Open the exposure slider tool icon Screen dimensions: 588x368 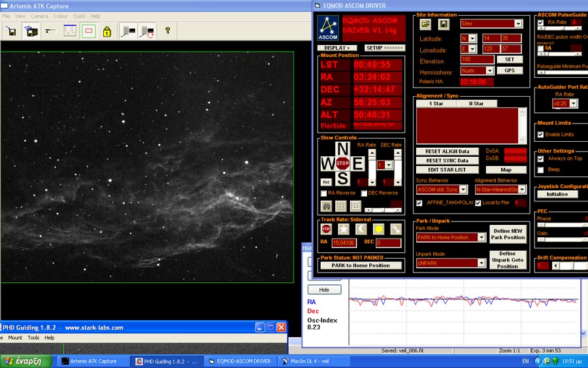click(x=50, y=31)
